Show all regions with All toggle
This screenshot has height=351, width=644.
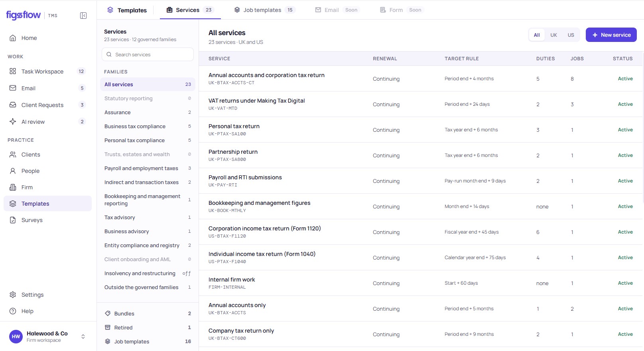point(537,35)
